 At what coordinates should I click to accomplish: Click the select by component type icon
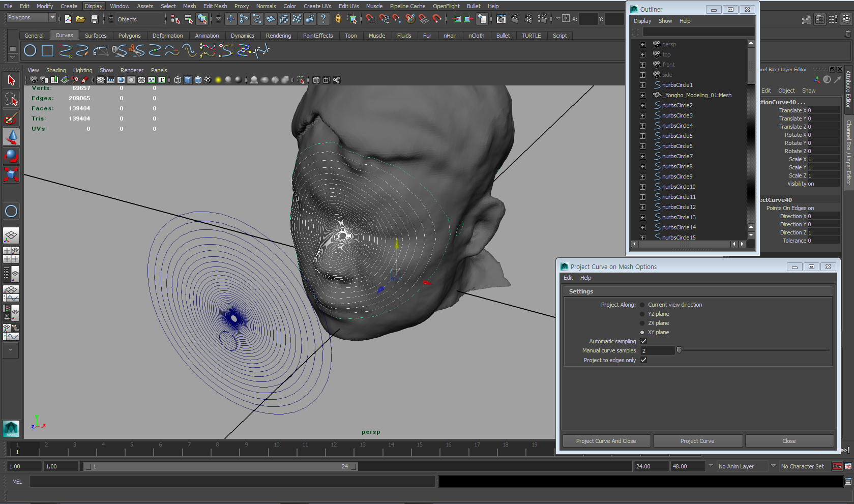tap(202, 19)
